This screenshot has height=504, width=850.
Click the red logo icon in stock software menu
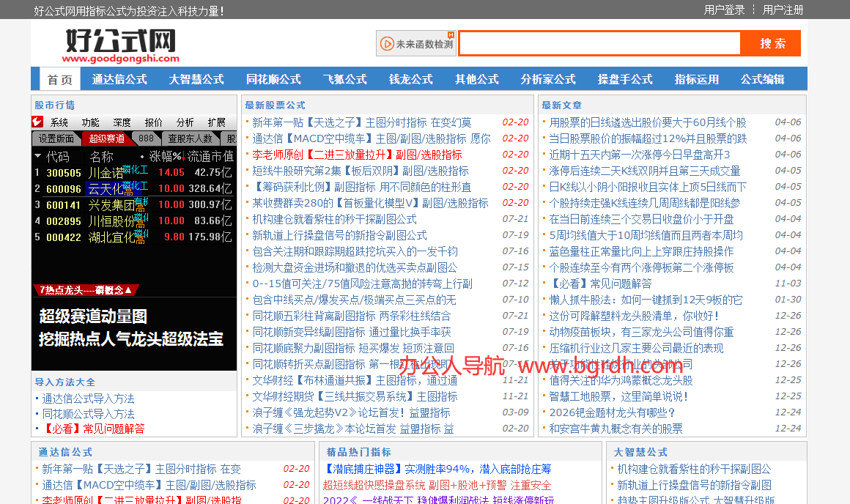[x=37, y=122]
